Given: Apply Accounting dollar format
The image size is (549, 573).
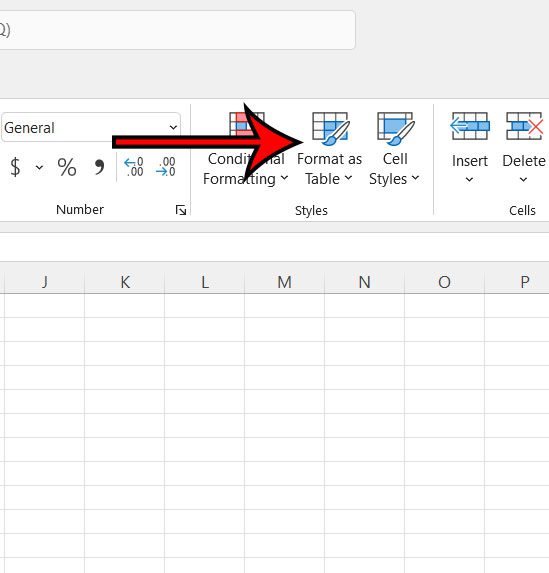Looking at the screenshot, I should (x=15, y=167).
